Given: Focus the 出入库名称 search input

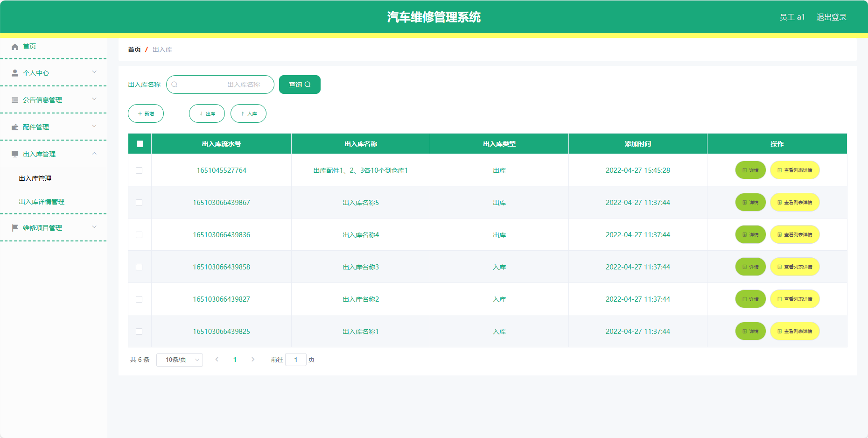Looking at the screenshot, I should coord(220,85).
